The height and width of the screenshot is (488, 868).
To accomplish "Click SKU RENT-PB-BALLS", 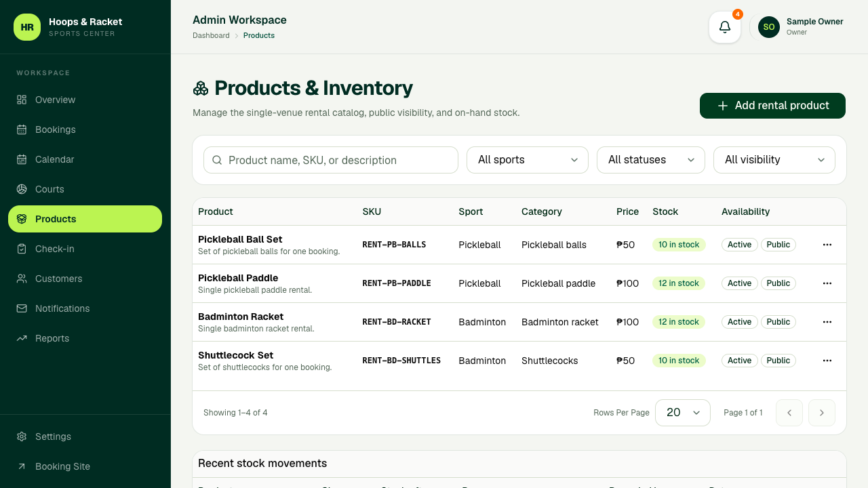I will [394, 245].
